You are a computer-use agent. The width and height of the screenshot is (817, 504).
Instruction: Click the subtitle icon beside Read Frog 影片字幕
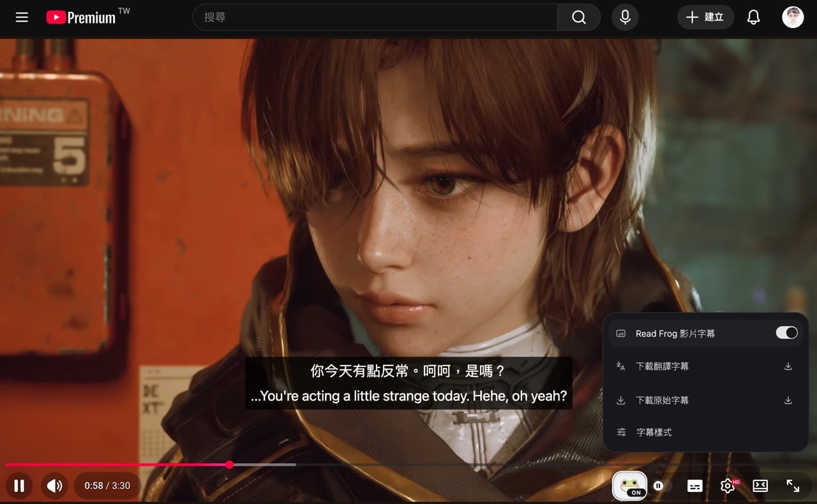click(x=621, y=334)
